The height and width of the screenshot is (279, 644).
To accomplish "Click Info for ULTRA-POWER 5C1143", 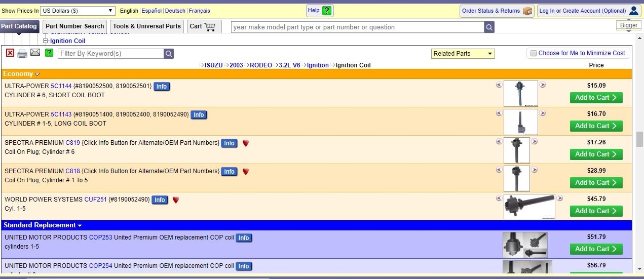I will pyautogui.click(x=199, y=115).
